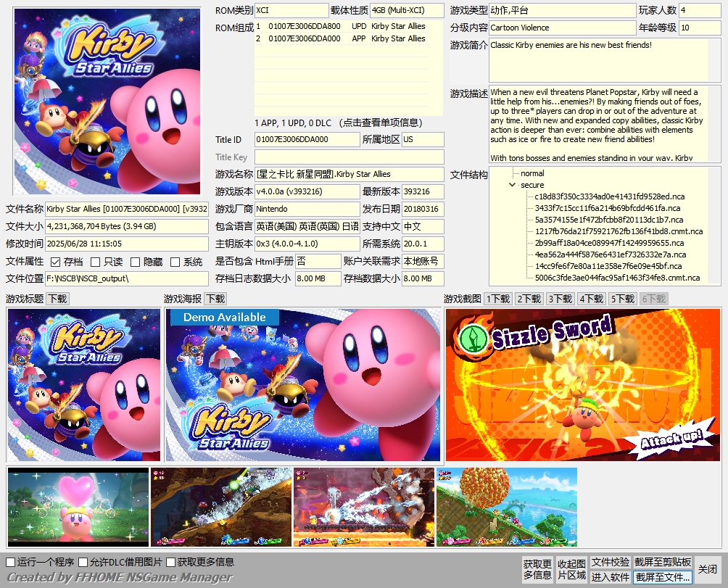This screenshot has height=588, width=728.
Task: Click the 游戏厂商 Nintendo field
Action: pyautogui.click(x=307, y=209)
